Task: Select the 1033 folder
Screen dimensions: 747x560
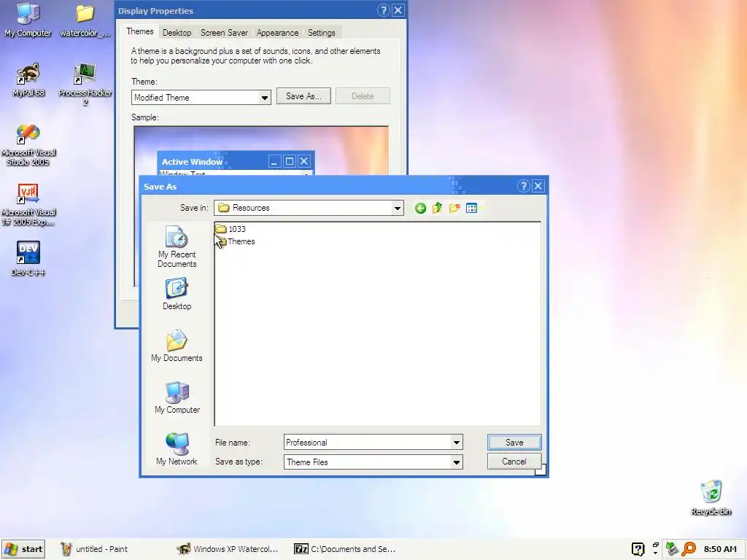Action: point(231,229)
